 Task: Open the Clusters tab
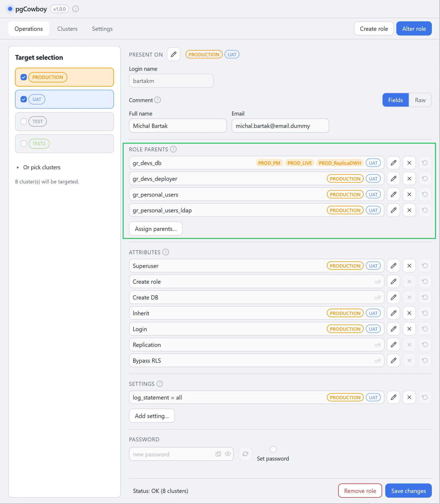pyautogui.click(x=67, y=29)
